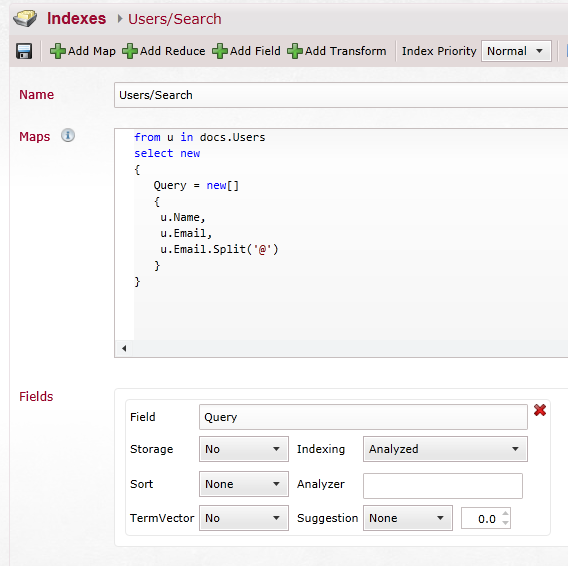568x566 pixels.
Task: Click the Maps editor left scroll arrow
Action: 124,348
